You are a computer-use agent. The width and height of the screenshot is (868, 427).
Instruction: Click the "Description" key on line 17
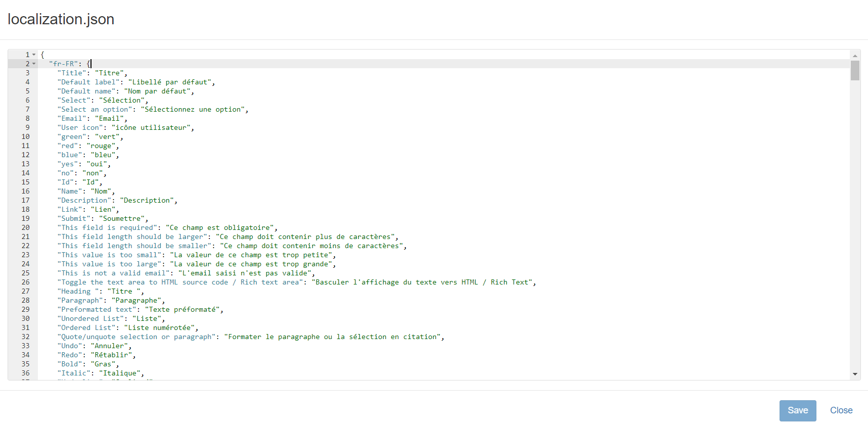coord(84,200)
